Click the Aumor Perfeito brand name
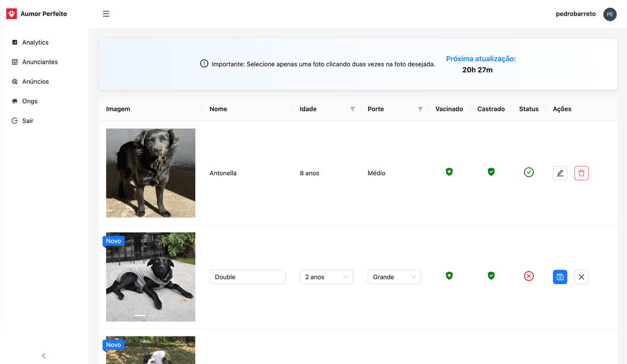 [x=44, y=14]
